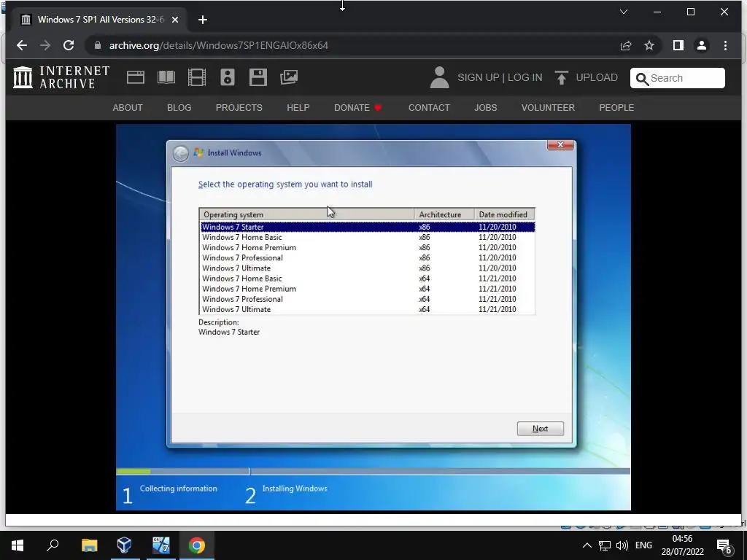Viewport: 747px width, 560px height.
Task: Reload the archive.org page
Action: pos(69,45)
